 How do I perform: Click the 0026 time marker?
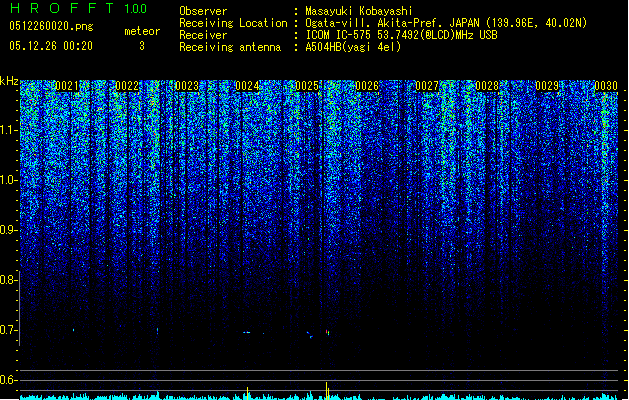[367, 86]
